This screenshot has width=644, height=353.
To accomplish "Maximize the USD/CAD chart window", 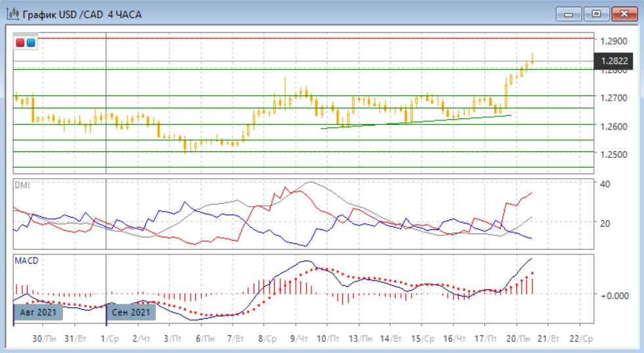I will click(x=597, y=14).
